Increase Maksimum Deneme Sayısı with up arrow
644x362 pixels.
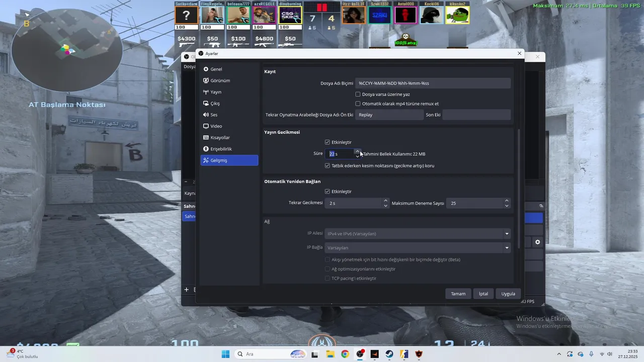pyautogui.click(x=507, y=201)
